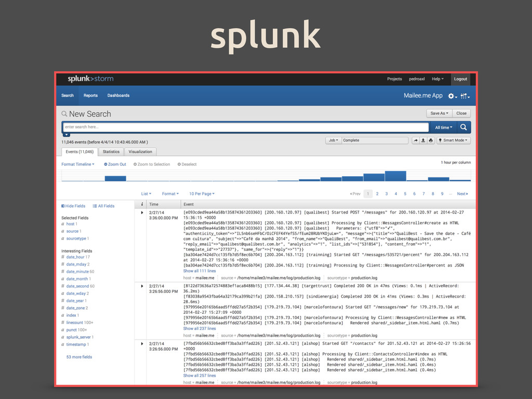The height and width of the screenshot is (399, 532).
Task: Click the share job arrow icon
Action: tap(416, 140)
